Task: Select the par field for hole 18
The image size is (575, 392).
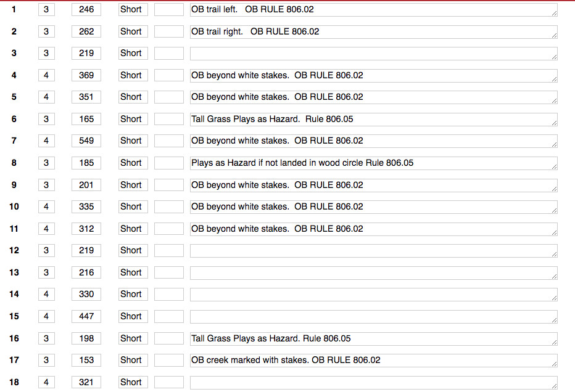Action: [x=46, y=382]
